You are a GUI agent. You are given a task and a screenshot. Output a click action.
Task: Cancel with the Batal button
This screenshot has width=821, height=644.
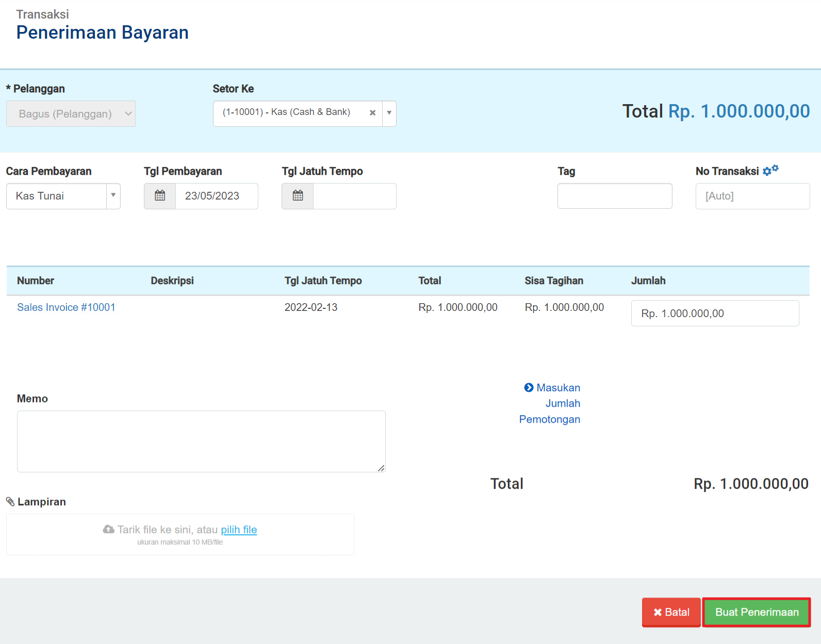click(x=671, y=612)
